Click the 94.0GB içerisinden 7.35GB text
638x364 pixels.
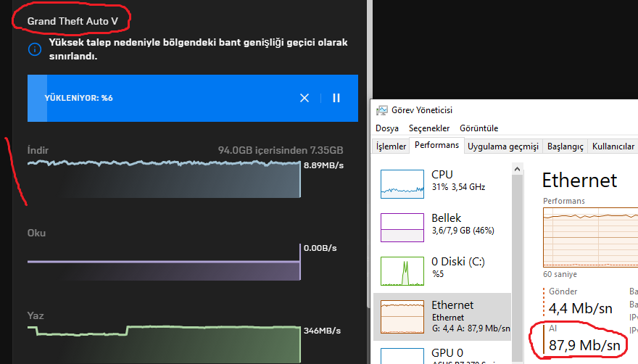point(281,150)
